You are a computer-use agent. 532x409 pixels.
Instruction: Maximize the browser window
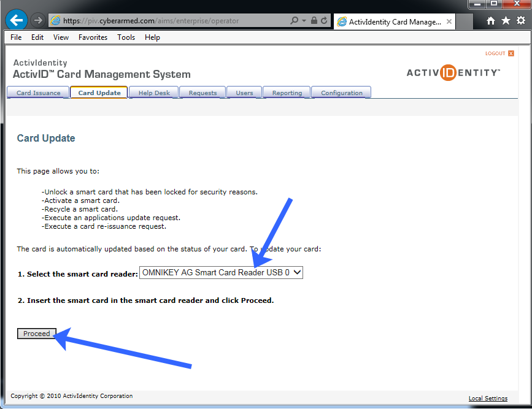point(494,4)
